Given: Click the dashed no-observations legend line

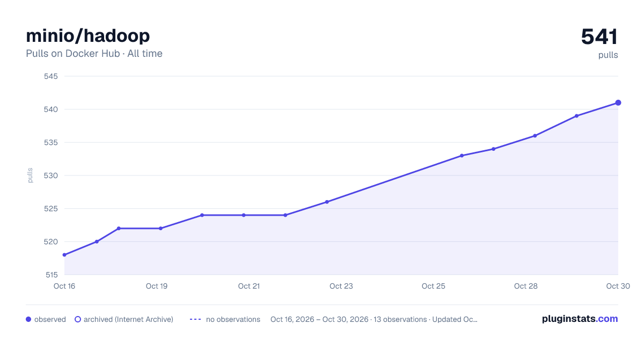Looking at the screenshot, I should [x=195, y=319].
